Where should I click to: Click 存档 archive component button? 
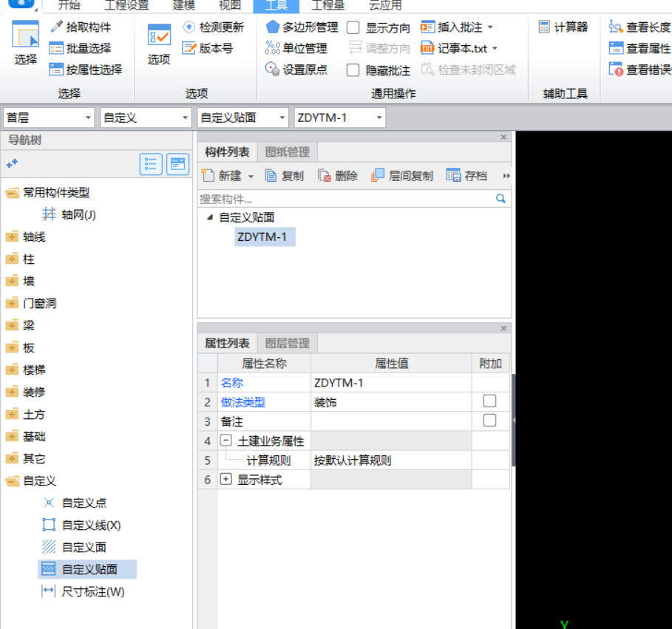click(x=466, y=176)
